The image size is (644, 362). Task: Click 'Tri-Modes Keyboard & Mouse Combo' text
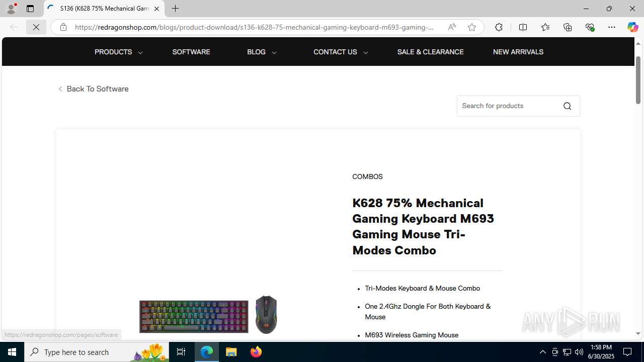[422, 289]
